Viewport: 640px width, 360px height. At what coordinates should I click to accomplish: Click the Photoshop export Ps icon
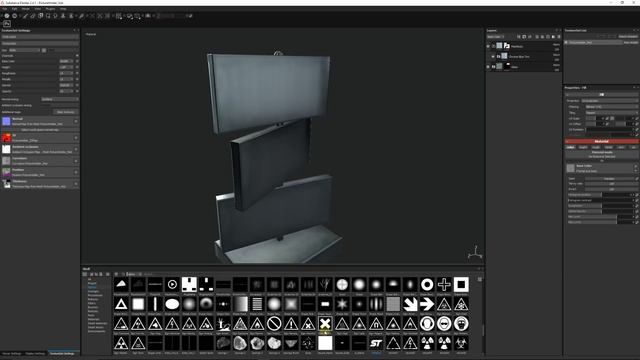point(7,24)
